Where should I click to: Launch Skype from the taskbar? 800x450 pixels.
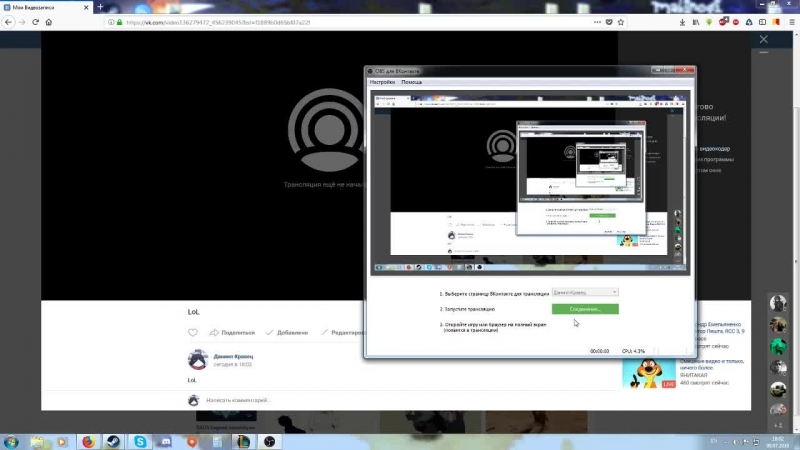(139, 441)
